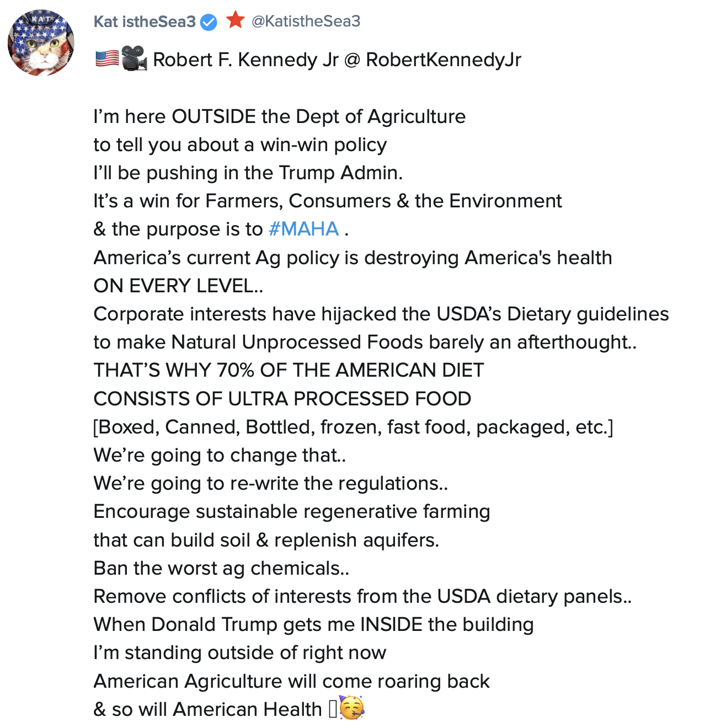
Task: Click the American flag emoji
Action: pos(106,58)
